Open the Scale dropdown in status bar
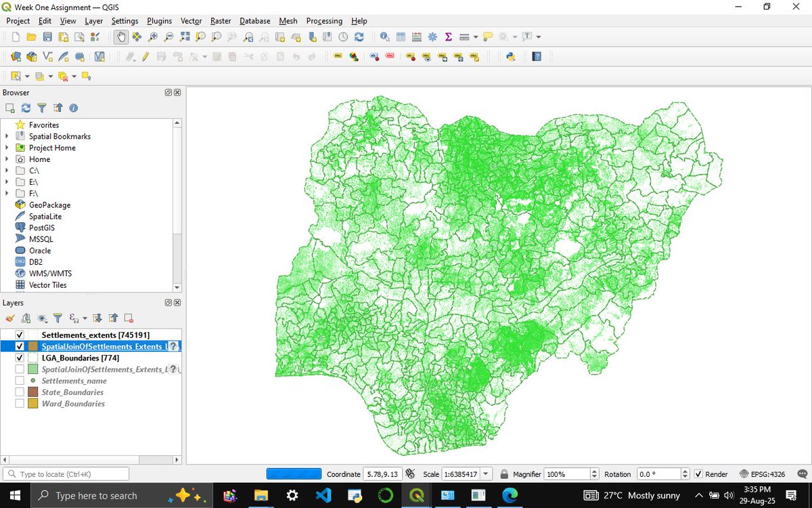This screenshot has width=812, height=508. point(485,473)
